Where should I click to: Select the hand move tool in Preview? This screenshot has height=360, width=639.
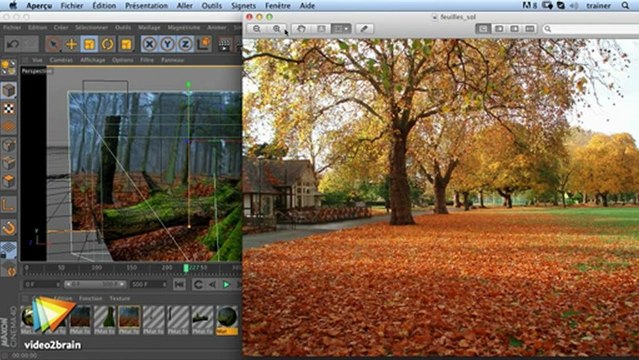click(301, 29)
